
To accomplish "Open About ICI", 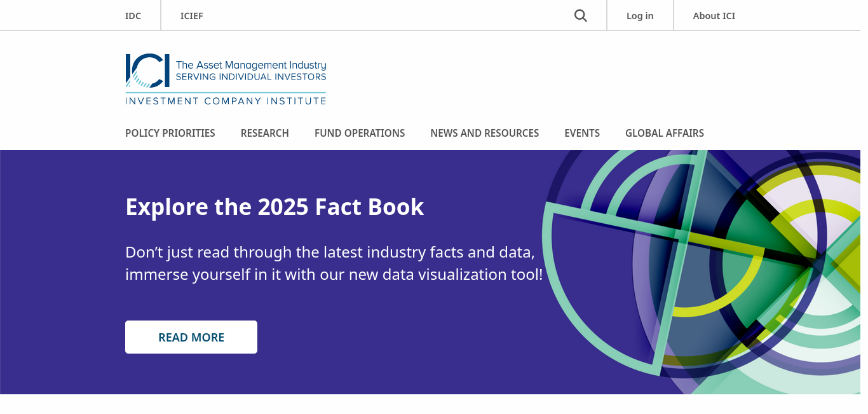I will 714,16.
